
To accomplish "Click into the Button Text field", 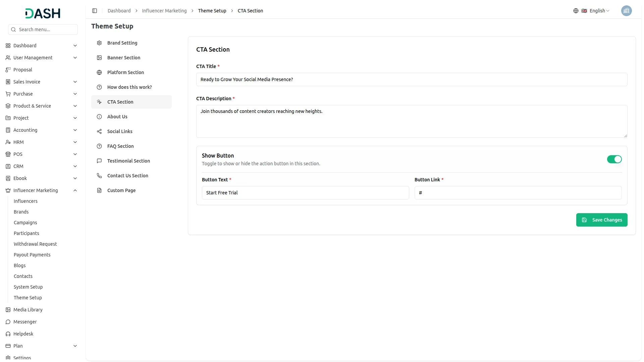I will (x=305, y=193).
